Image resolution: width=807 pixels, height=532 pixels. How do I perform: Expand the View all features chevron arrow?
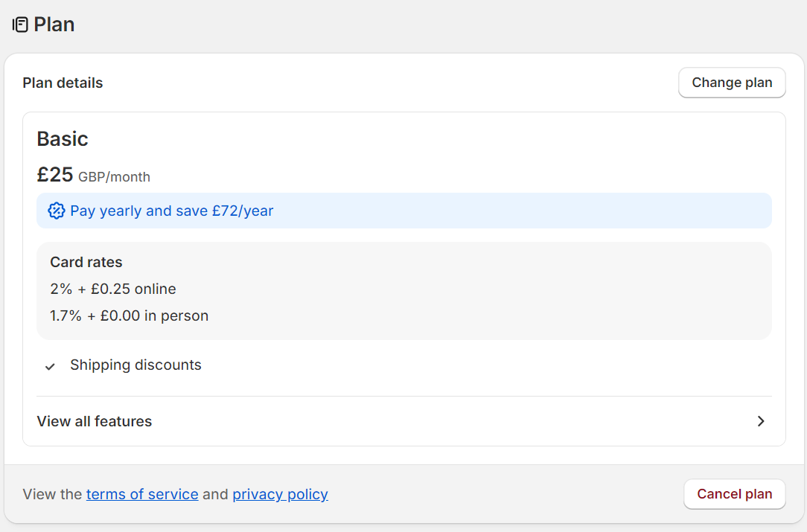(761, 421)
